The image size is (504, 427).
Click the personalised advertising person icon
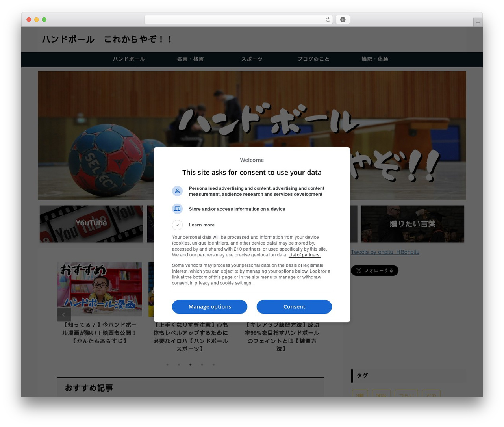click(177, 191)
